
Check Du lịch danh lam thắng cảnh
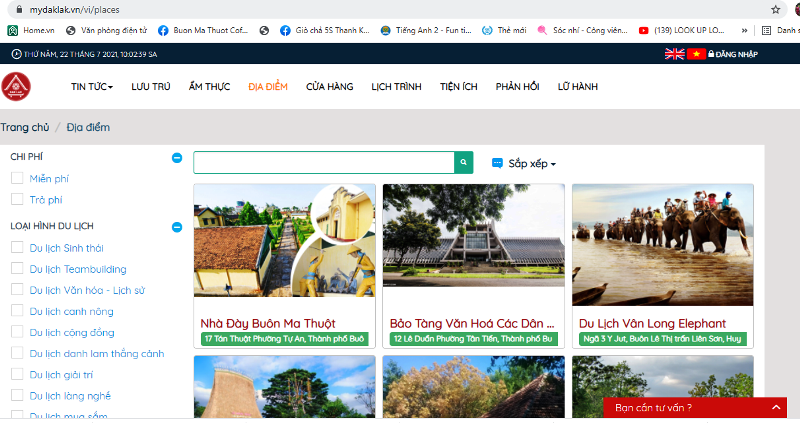[17, 353]
